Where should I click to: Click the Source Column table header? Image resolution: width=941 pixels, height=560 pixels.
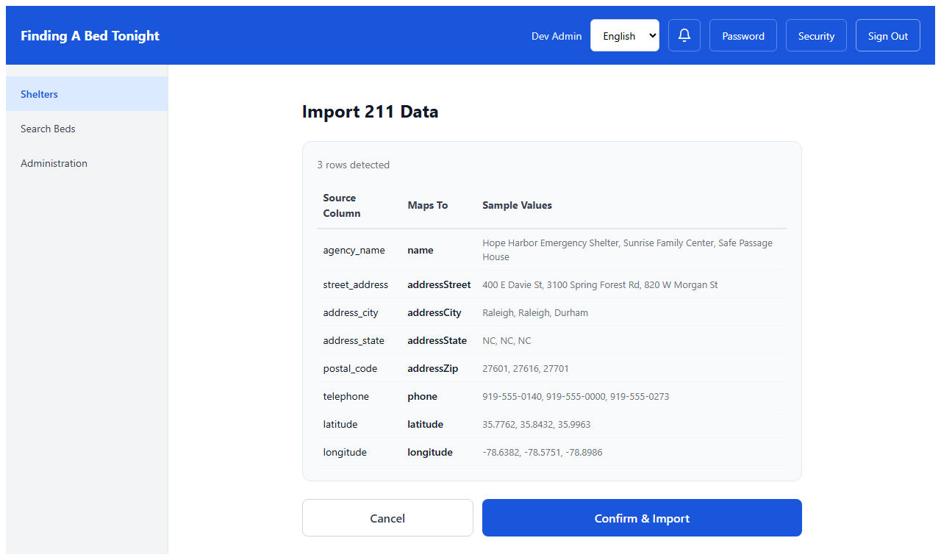(x=342, y=205)
